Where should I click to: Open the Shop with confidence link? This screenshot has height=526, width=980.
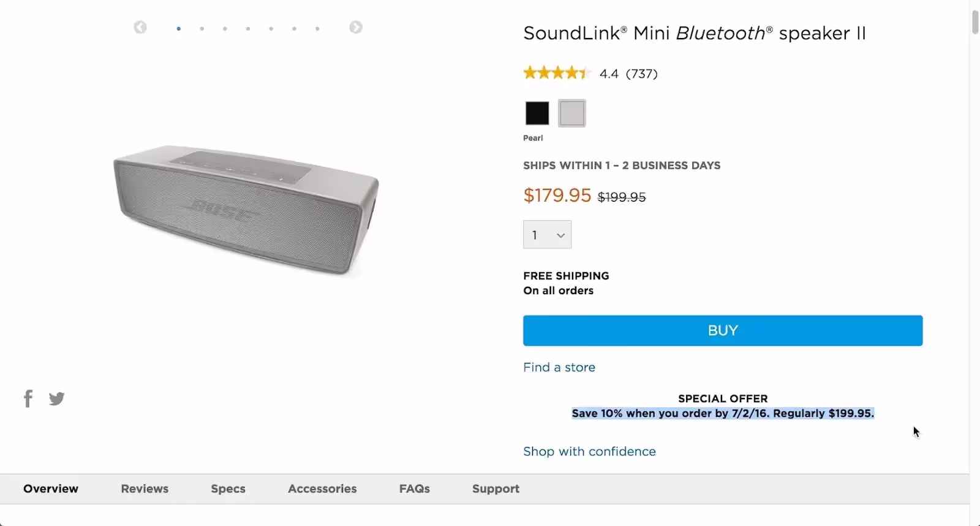589,451
